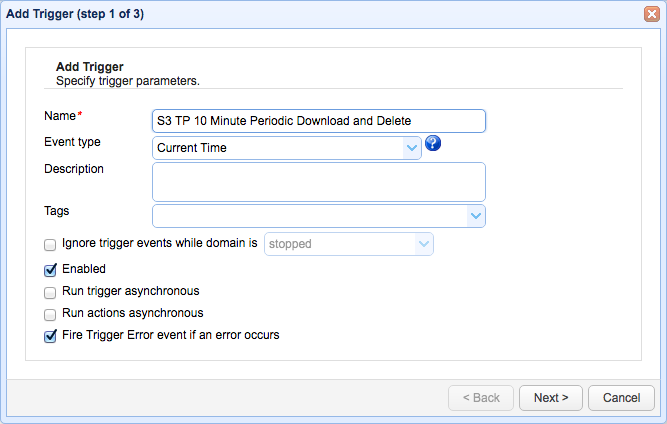Focus the Name input field

pyautogui.click(x=318, y=121)
